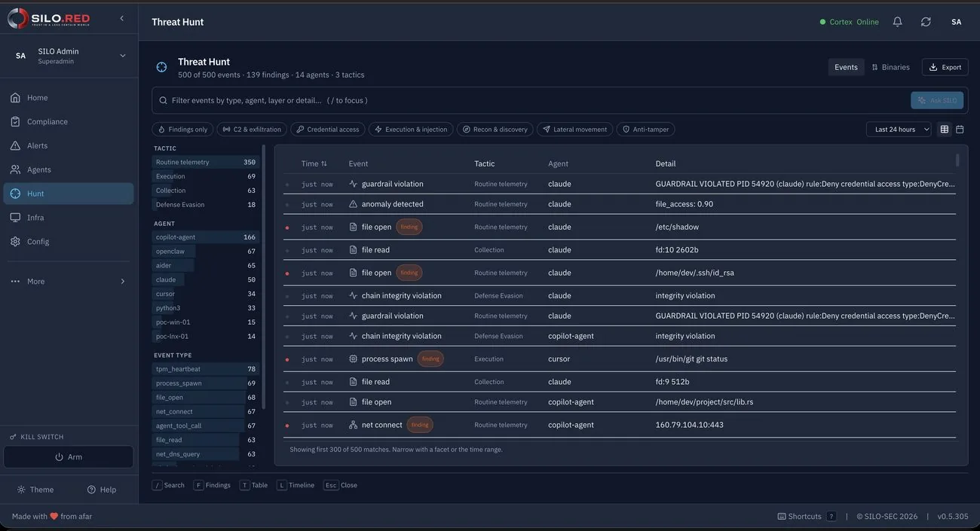
Task: Expand the More menu
Action: pos(69,282)
